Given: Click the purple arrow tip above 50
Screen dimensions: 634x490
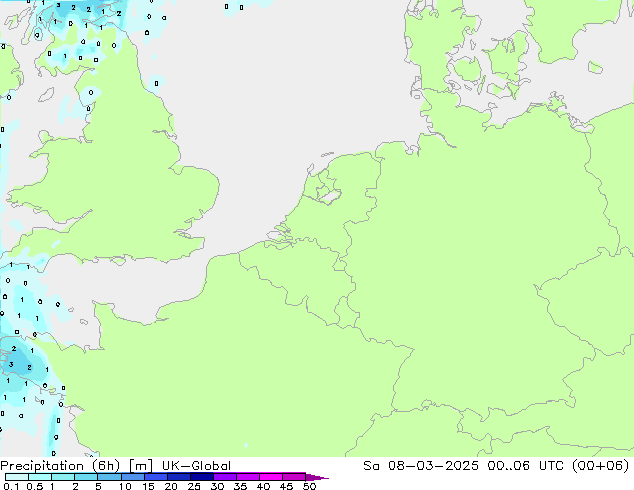Looking at the screenshot, I should tap(317, 477).
